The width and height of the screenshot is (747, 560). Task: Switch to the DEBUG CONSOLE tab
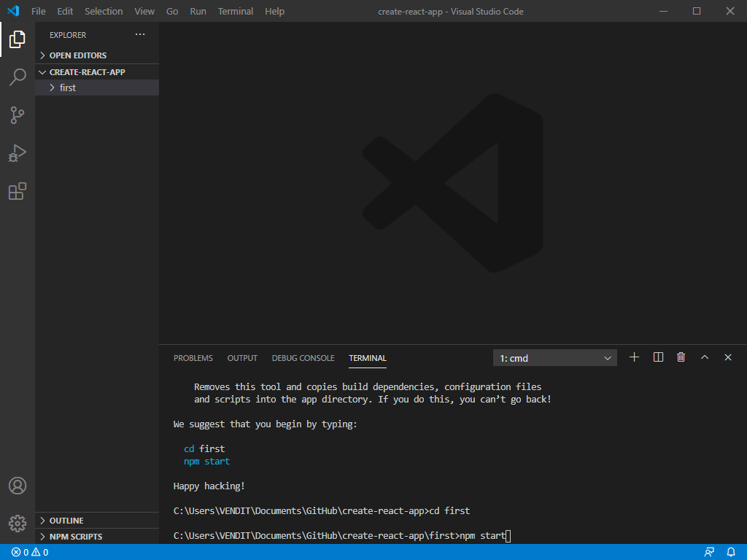[x=303, y=358]
